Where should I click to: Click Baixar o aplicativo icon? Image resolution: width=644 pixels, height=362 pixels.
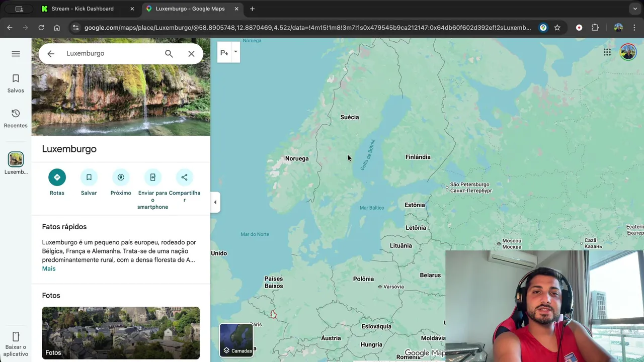point(16,336)
